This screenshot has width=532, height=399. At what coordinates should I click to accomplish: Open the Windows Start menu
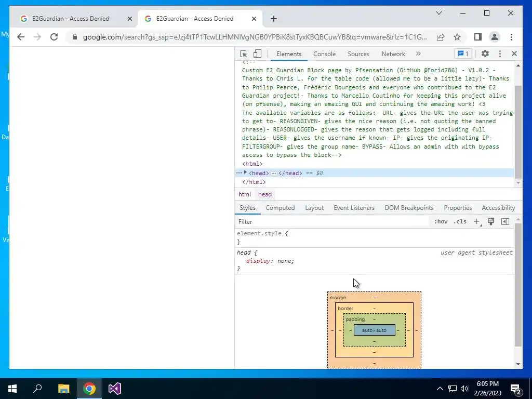coord(12,389)
